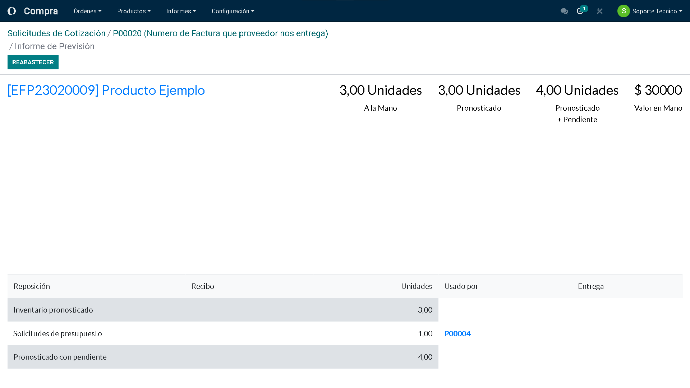
Task: Open the P00020 breadcrumb link
Action: 220,33
